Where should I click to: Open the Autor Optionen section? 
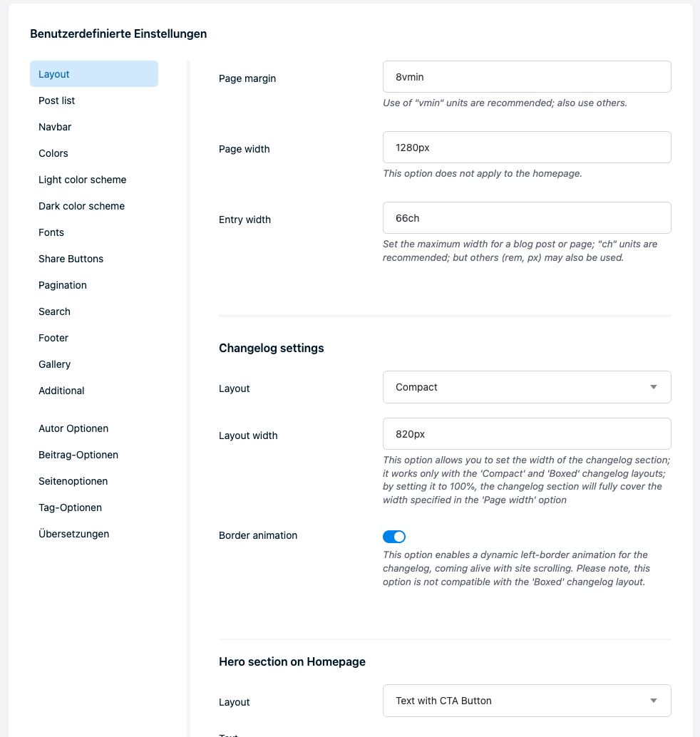pos(73,428)
